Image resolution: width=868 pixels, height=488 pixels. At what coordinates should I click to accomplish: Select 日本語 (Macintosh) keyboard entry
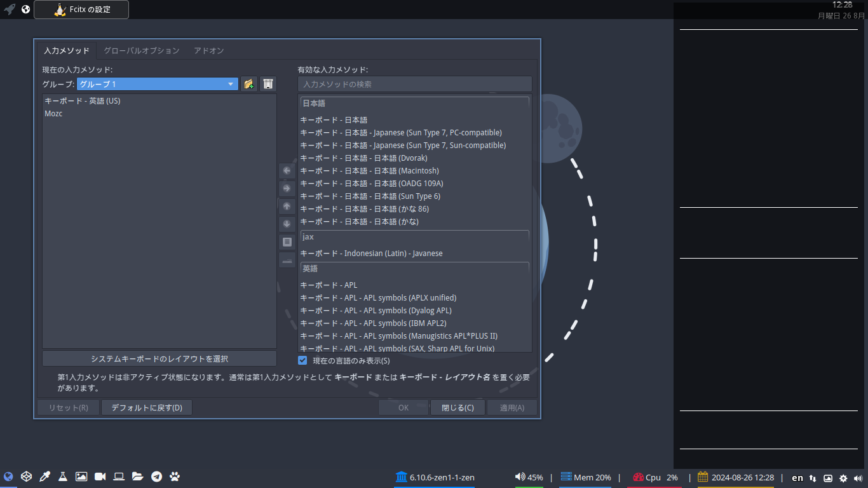click(x=414, y=170)
